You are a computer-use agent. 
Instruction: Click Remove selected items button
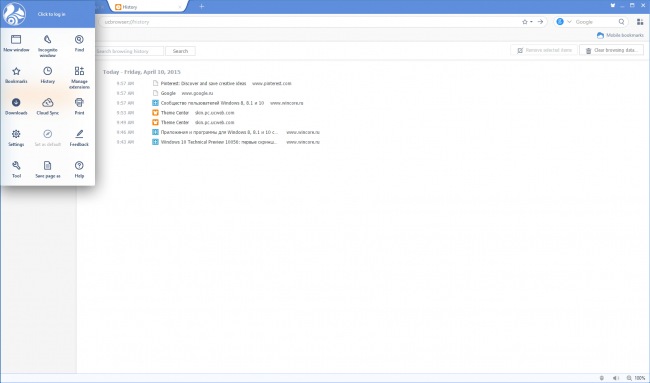544,50
